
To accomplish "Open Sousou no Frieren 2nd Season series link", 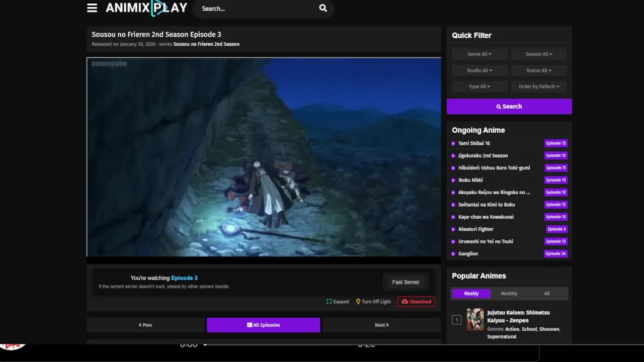I will pyautogui.click(x=206, y=44).
